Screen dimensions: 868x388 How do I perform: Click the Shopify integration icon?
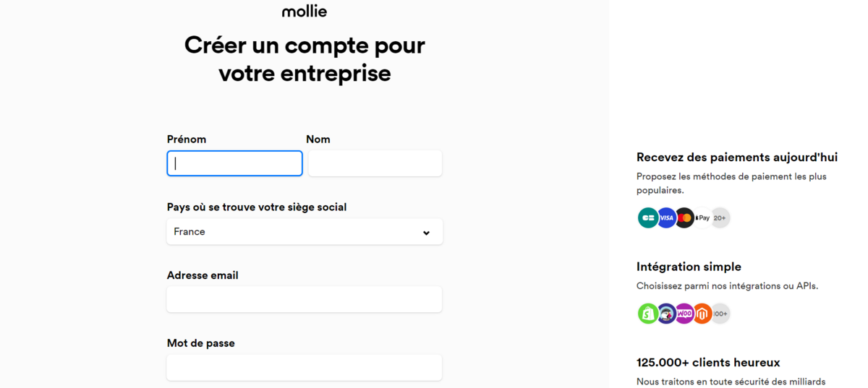click(648, 314)
